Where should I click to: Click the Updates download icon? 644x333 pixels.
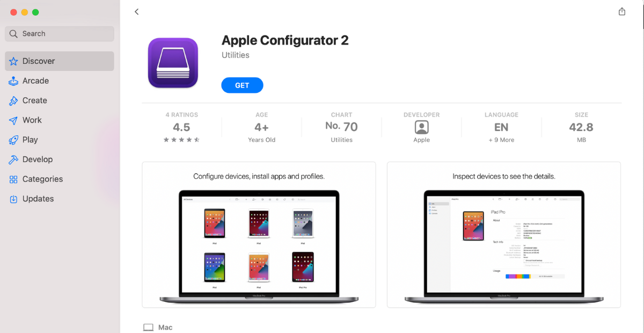pyautogui.click(x=13, y=199)
